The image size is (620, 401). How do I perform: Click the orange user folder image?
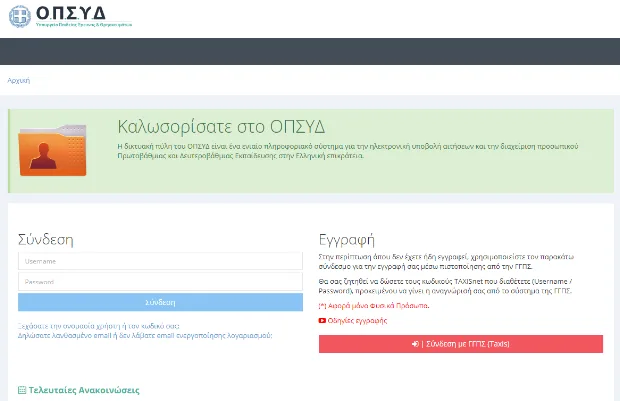click(x=53, y=150)
